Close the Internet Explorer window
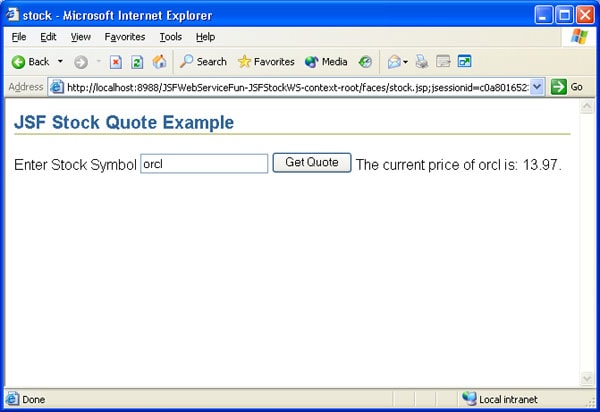The width and height of the screenshot is (600, 412). [585, 15]
